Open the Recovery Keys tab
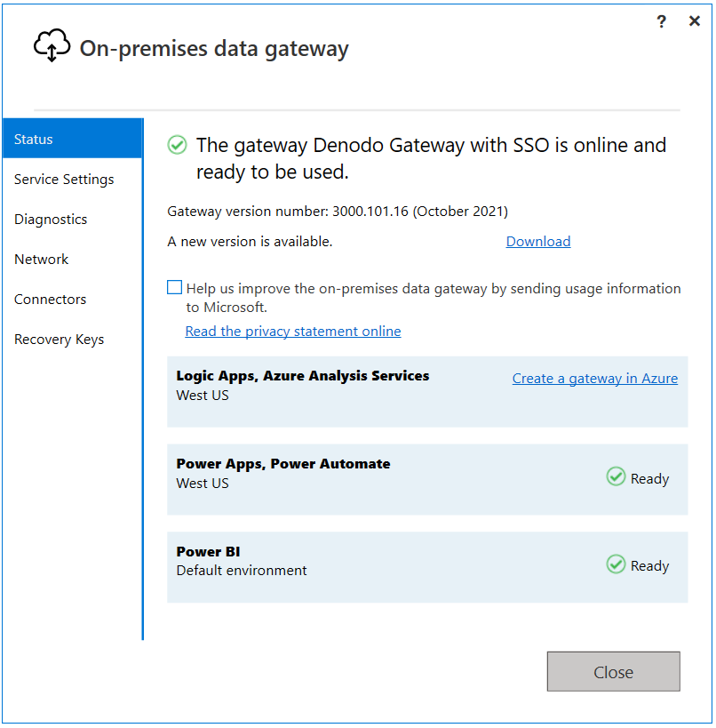 pos(59,339)
